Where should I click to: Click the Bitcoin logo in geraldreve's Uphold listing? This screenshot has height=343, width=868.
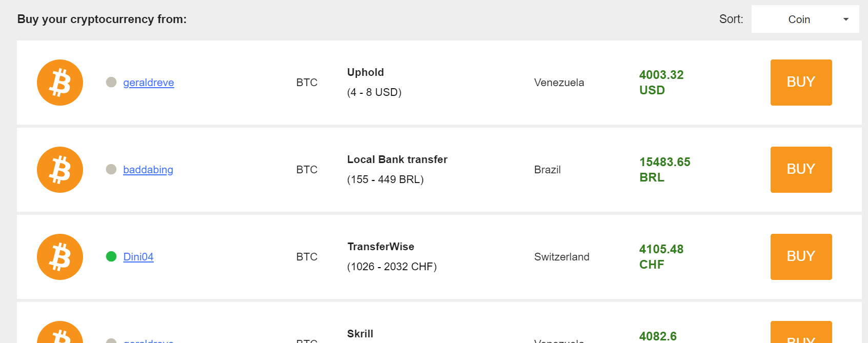(60, 83)
